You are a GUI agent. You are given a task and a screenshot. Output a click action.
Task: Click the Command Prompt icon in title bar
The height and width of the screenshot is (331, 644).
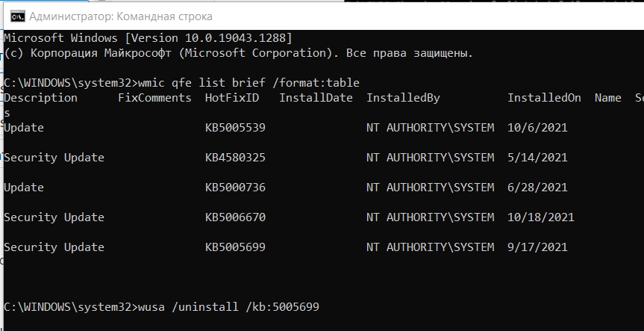coord(18,17)
